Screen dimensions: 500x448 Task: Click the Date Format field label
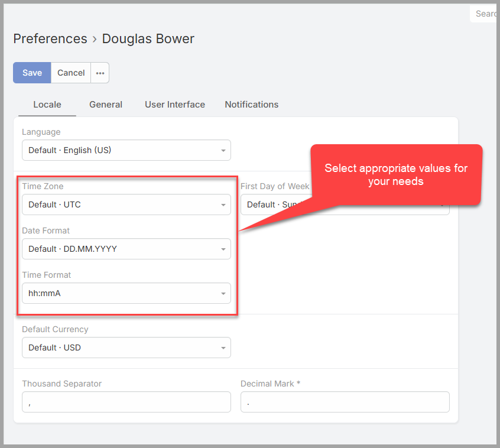point(46,231)
